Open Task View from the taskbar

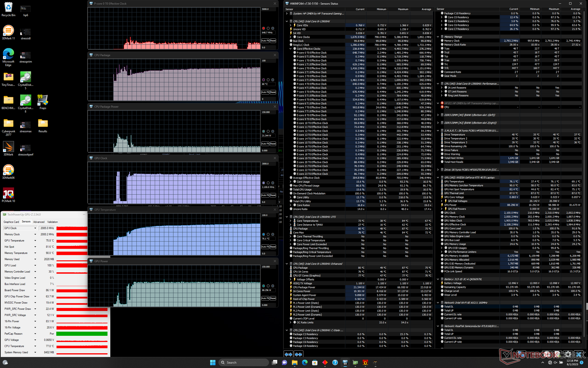tap(274, 362)
